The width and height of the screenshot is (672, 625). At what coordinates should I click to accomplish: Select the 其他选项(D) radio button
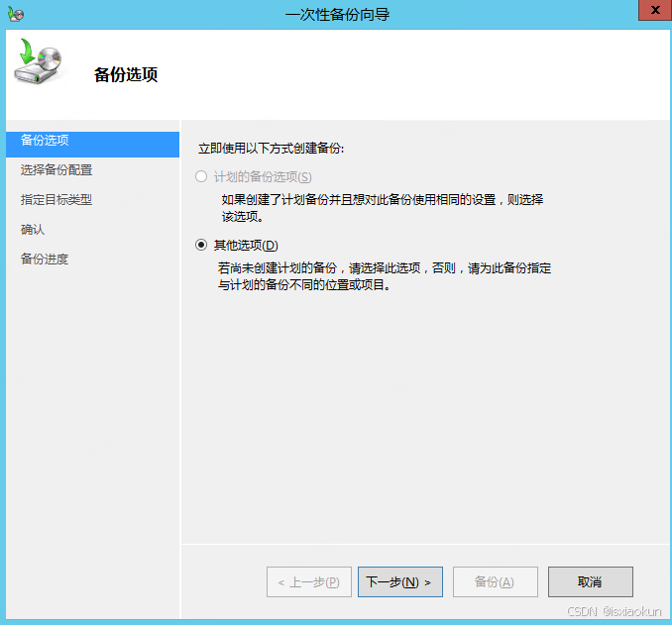coord(201,245)
